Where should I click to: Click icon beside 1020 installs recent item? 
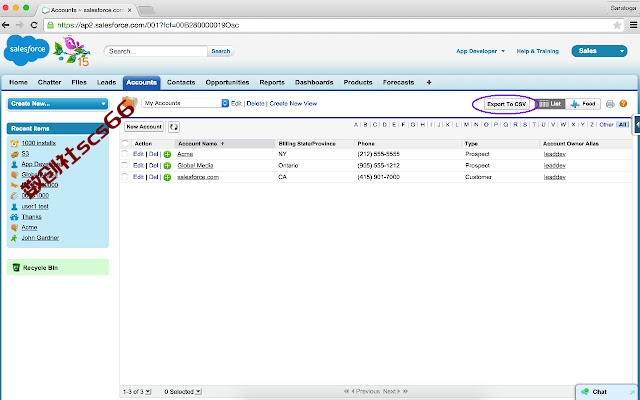pyautogui.click(x=14, y=143)
